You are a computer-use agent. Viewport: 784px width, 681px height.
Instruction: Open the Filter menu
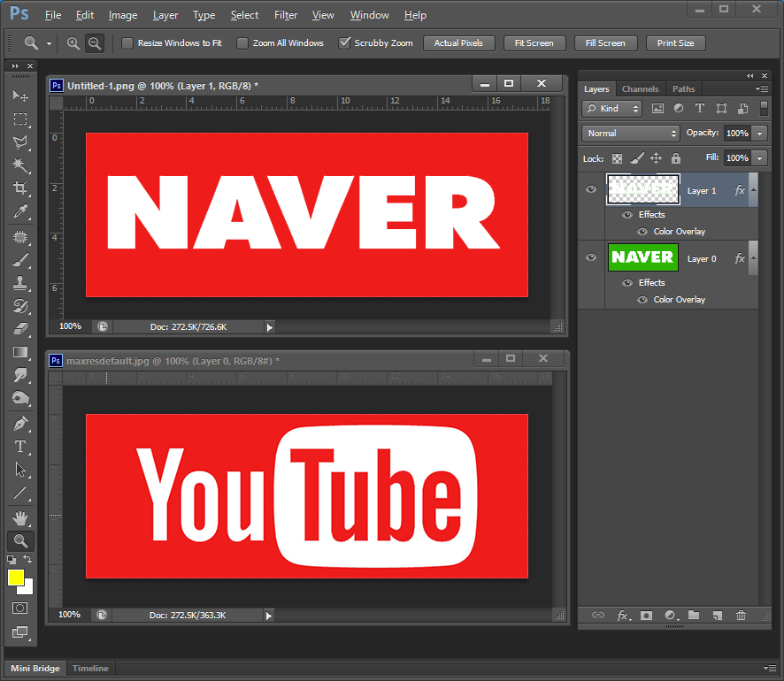pos(286,16)
